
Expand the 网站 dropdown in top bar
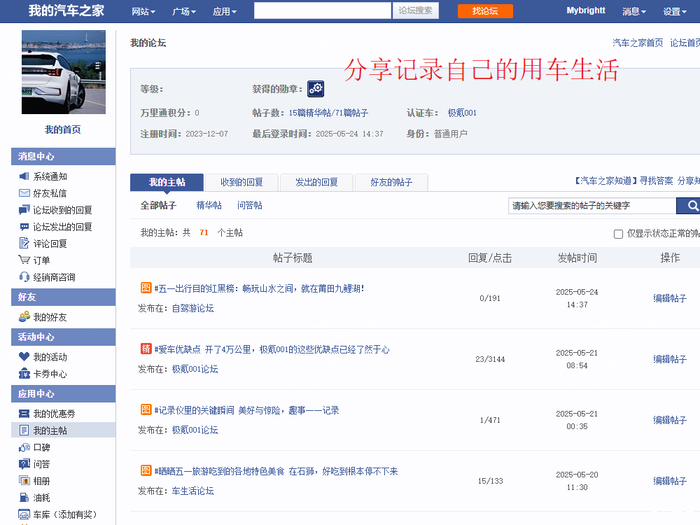tap(144, 11)
